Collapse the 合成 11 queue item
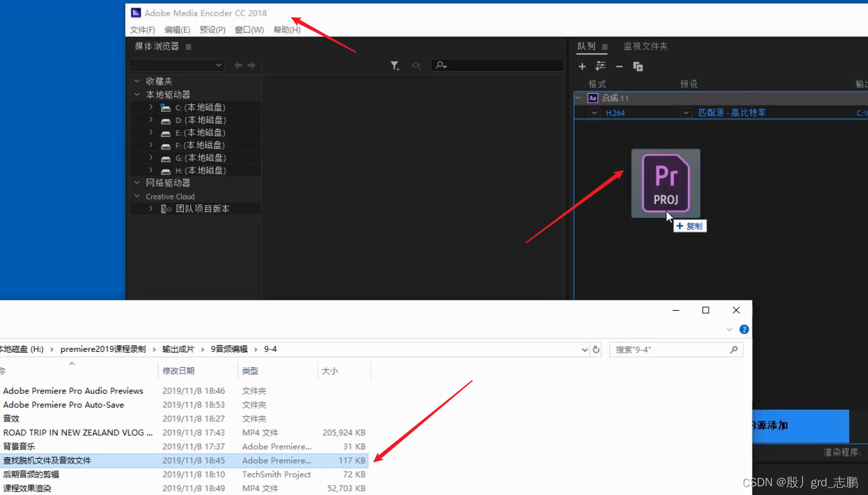The image size is (868, 495). click(578, 98)
